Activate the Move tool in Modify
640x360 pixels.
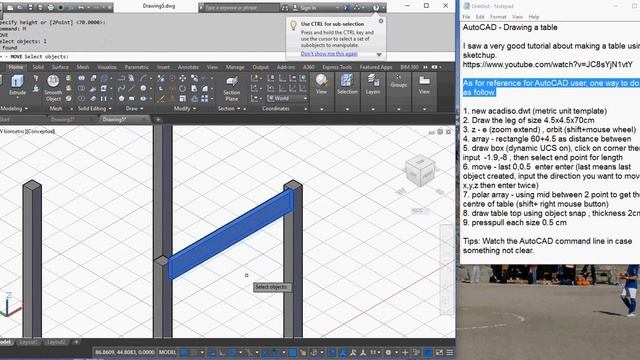(182, 78)
